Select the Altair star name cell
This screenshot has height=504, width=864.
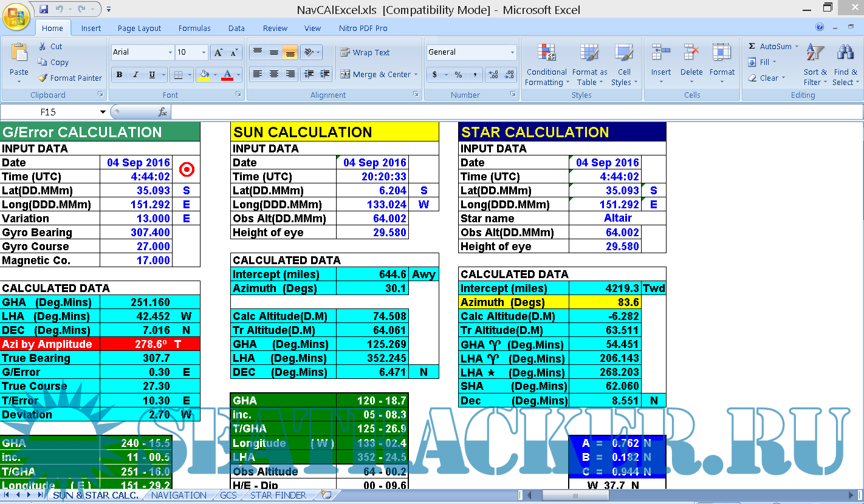point(617,218)
